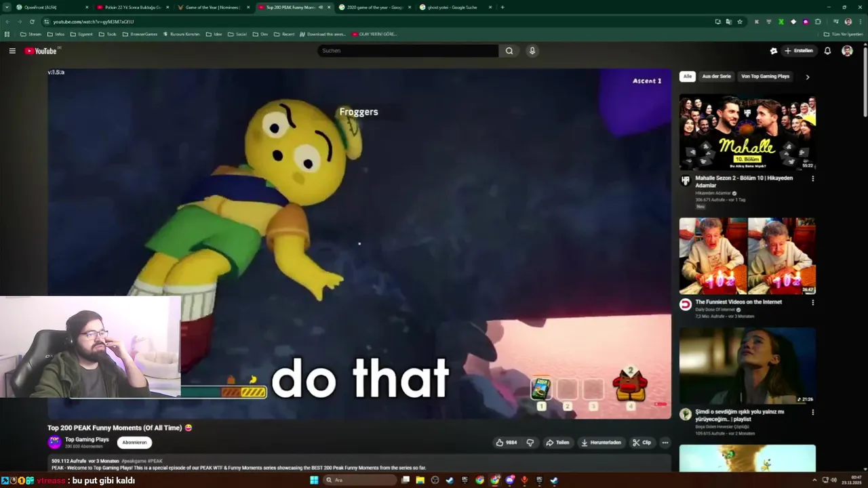Screen dimensions: 868x488
Task: Open Top Gaming Plays channel avatar
Action: click(x=54, y=443)
